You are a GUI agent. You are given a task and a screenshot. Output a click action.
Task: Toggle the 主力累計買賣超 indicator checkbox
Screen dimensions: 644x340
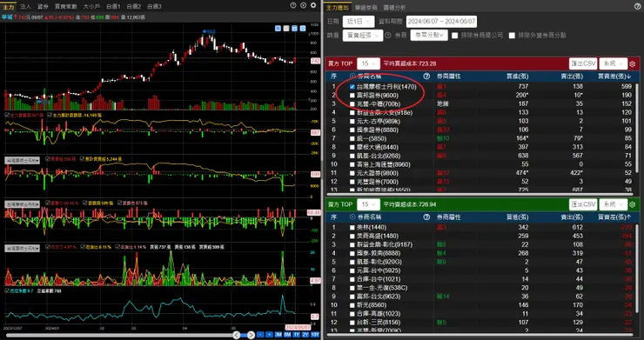pos(50,116)
